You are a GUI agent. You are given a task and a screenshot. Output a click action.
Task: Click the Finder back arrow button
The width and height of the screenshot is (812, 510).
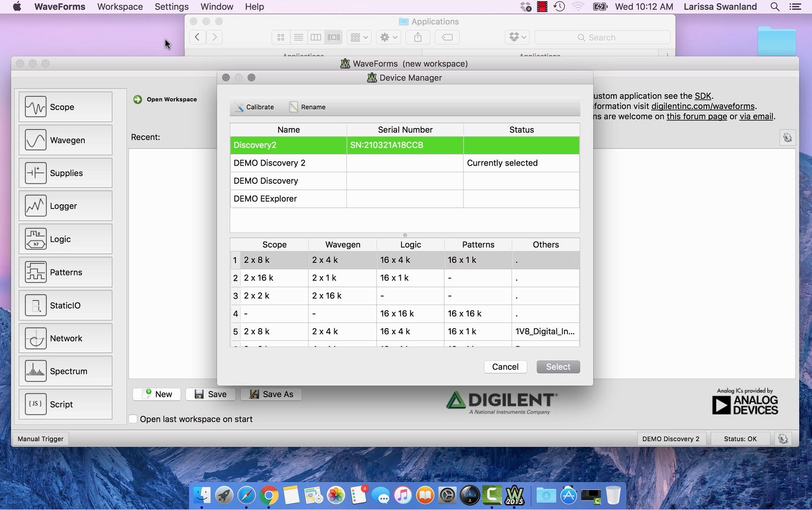point(197,37)
